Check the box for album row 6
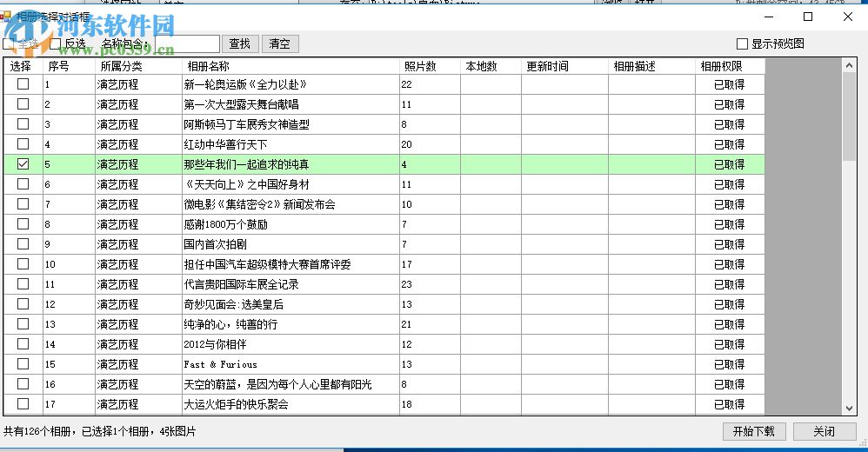The width and height of the screenshot is (868, 452). click(23, 183)
